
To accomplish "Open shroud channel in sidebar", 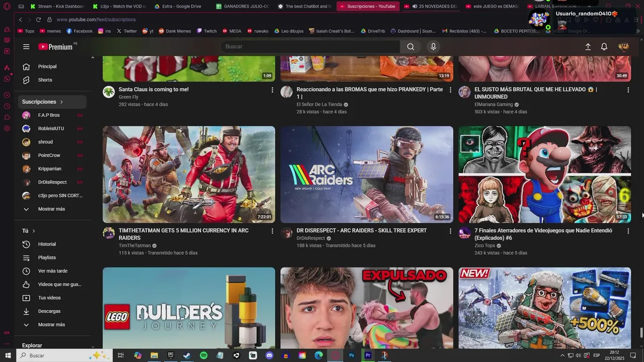I will coord(52,142).
